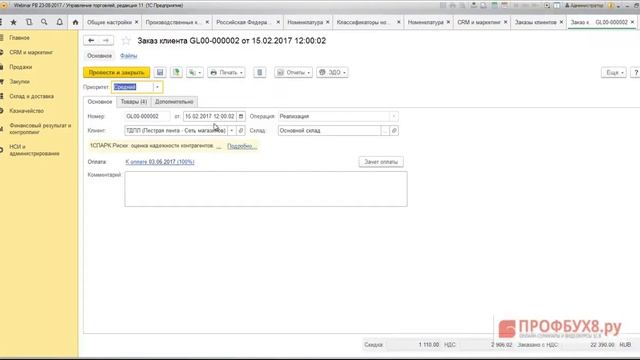The height and width of the screenshot is (360, 640).
Task: Expand the Create-based-on dropdown button
Action: pyautogui.click(x=195, y=72)
